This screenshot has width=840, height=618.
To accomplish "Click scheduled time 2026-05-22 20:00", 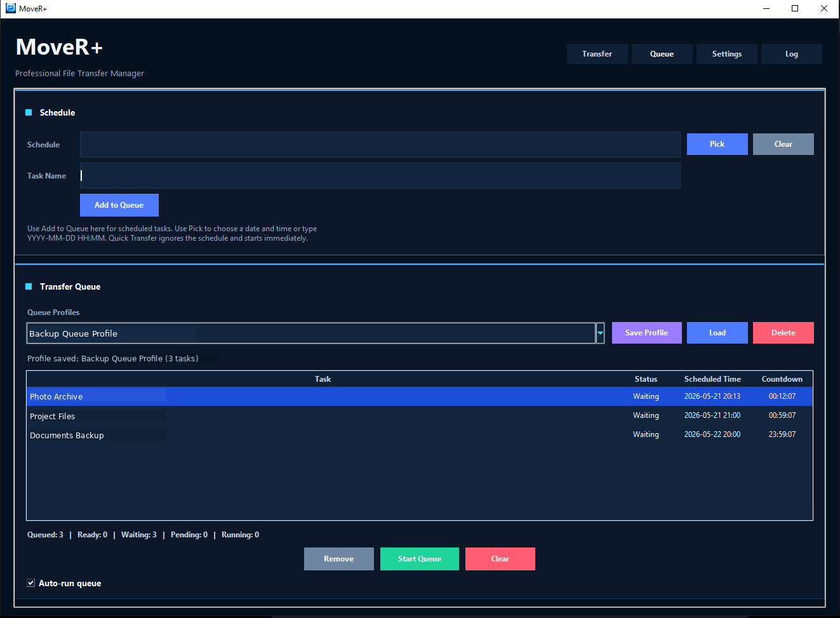I will 712,434.
